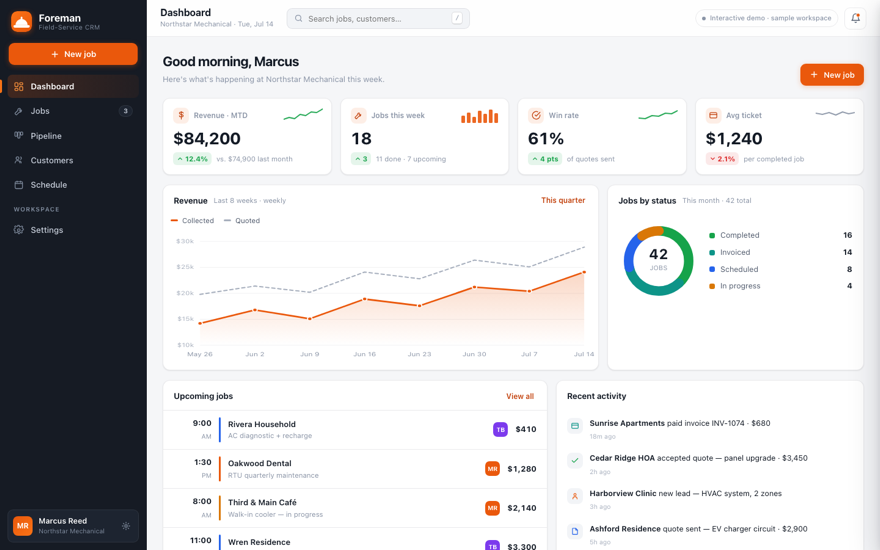
Task: Click the search magnifier icon
Action: tap(299, 19)
